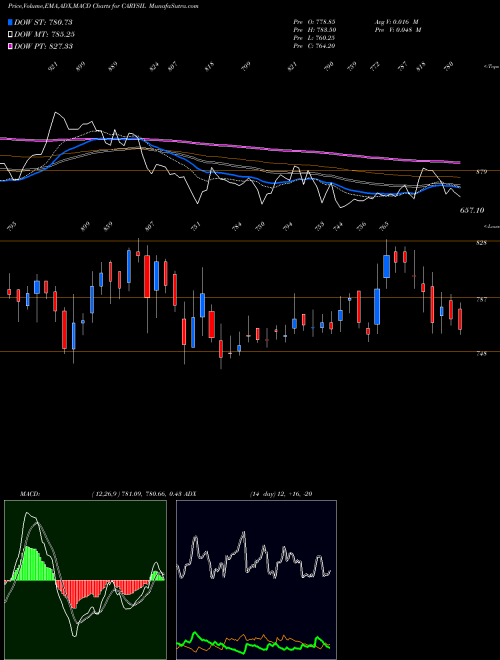Click the Pre H: 783.50 value

(314, 30)
